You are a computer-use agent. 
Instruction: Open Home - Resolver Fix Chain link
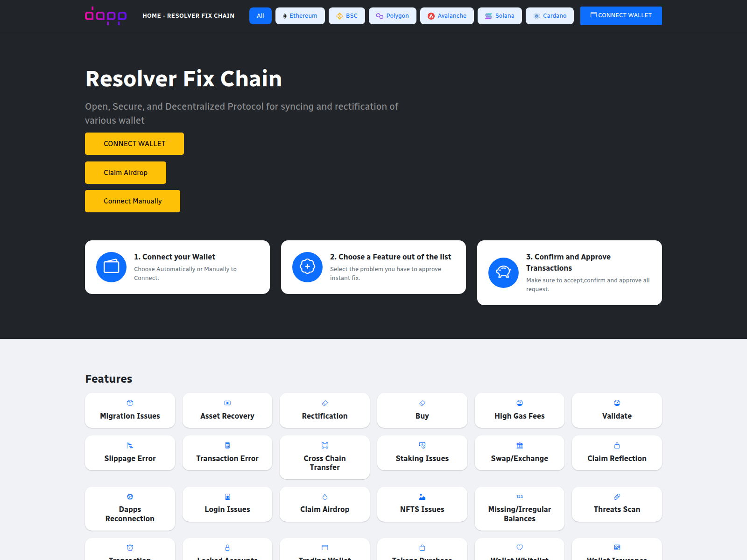(188, 16)
